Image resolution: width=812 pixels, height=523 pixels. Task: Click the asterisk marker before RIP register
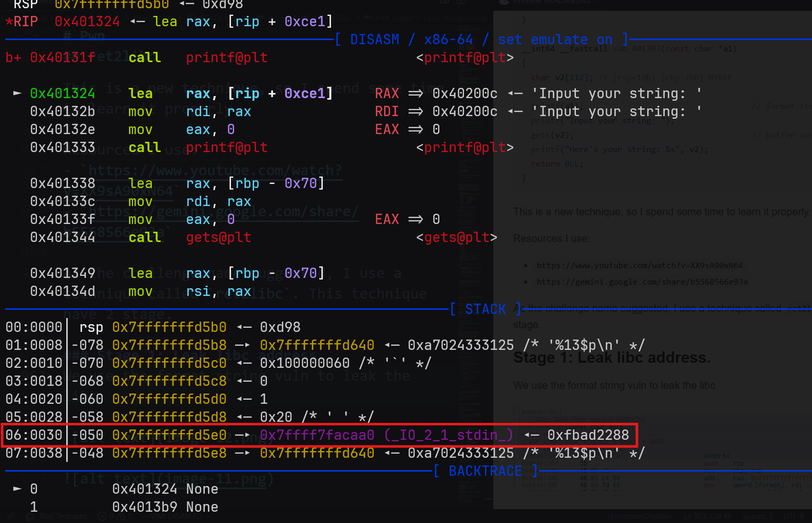coord(9,22)
